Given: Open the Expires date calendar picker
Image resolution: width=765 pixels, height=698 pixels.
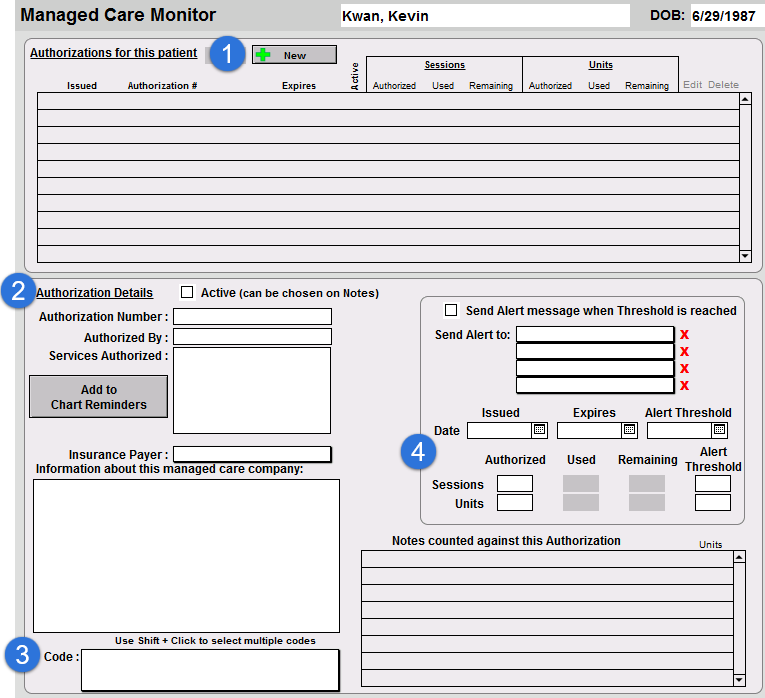Looking at the screenshot, I should 629,430.
